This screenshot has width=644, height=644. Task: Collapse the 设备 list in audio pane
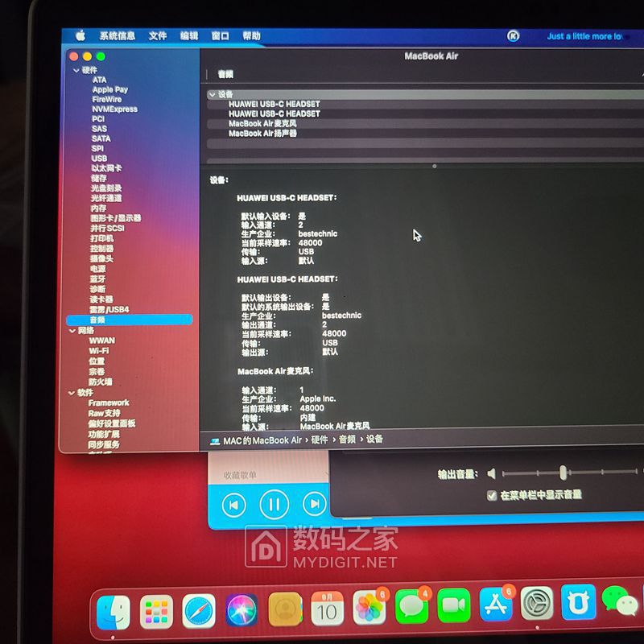click(212, 94)
